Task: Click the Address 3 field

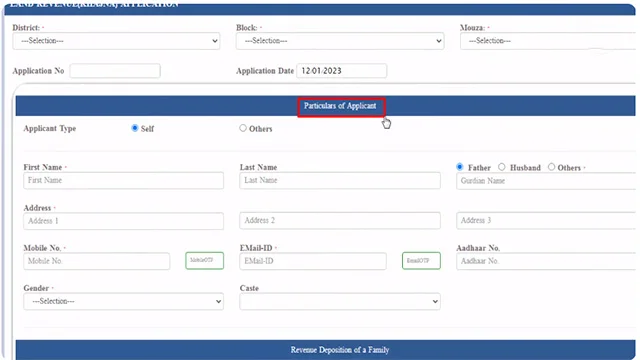Action: 546,220
